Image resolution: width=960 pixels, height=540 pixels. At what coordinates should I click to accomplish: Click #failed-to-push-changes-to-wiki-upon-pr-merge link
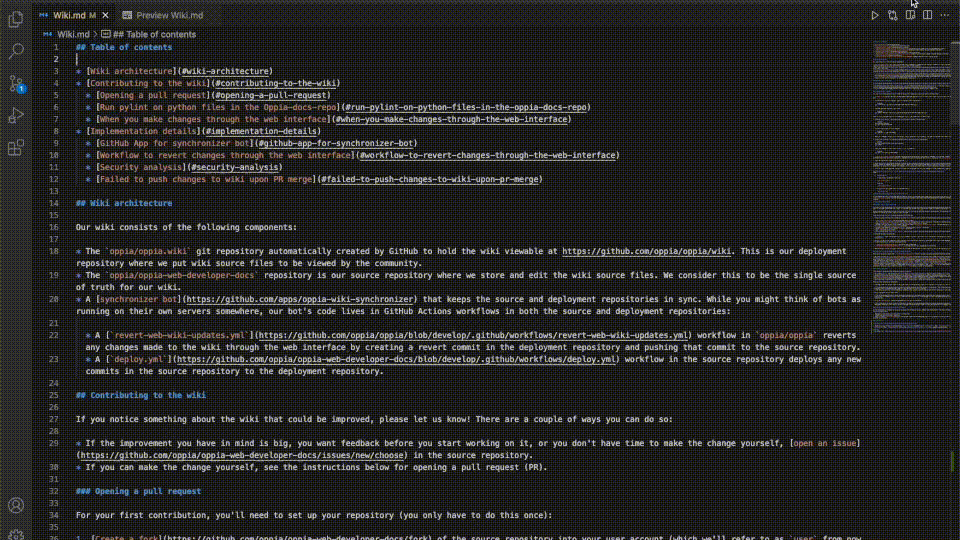[430, 179]
